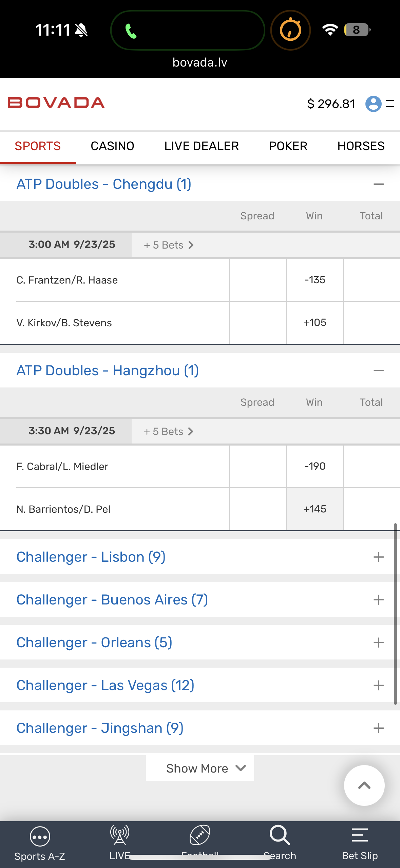Open the user account profile icon

(373, 104)
